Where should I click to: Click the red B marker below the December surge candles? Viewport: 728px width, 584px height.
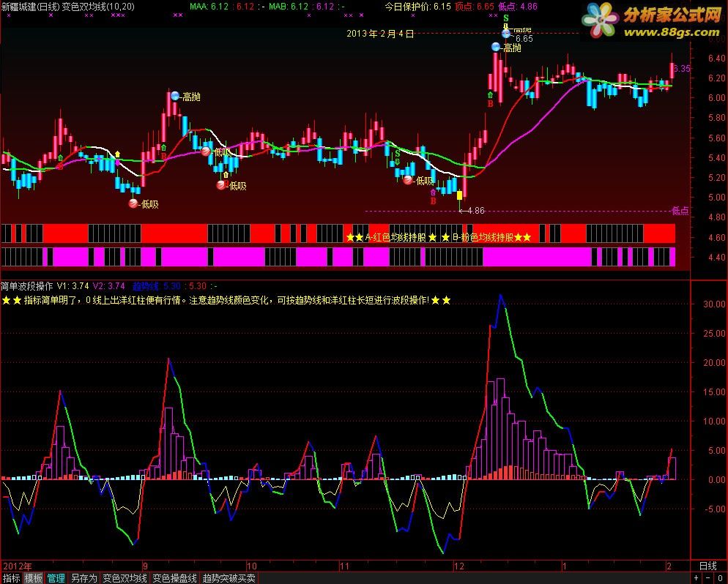(490, 104)
